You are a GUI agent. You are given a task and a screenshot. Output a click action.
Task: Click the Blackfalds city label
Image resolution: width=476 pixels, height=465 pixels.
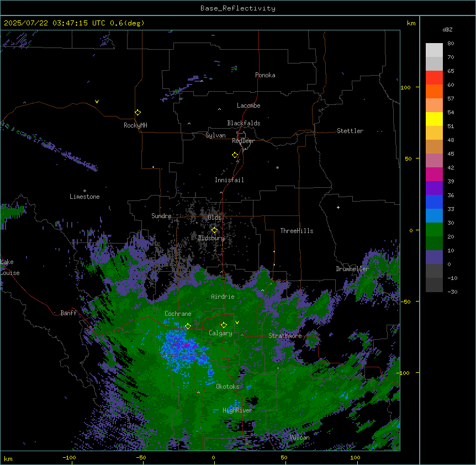pyautogui.click(x=244, y=123)
